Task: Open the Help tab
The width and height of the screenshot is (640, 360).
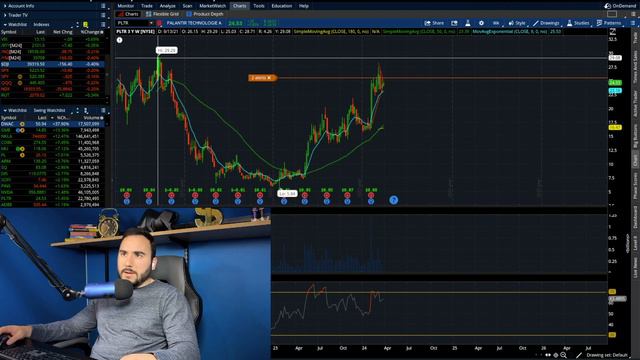Action: coord(304,6)
